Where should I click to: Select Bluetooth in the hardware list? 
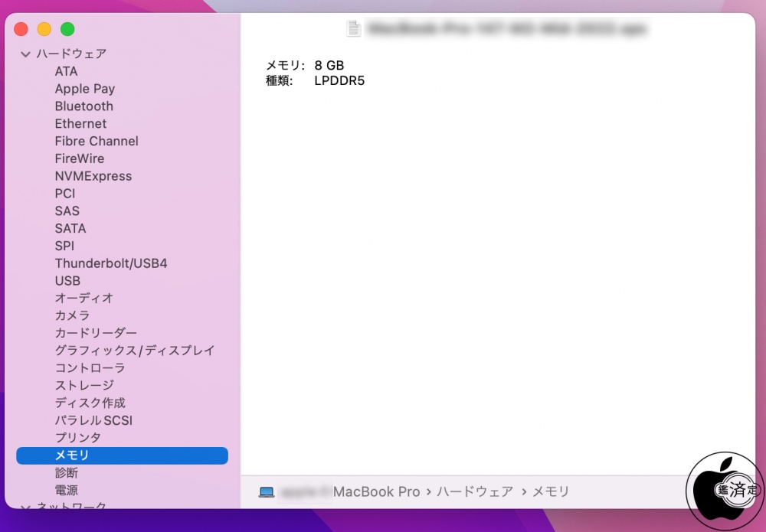83,106
